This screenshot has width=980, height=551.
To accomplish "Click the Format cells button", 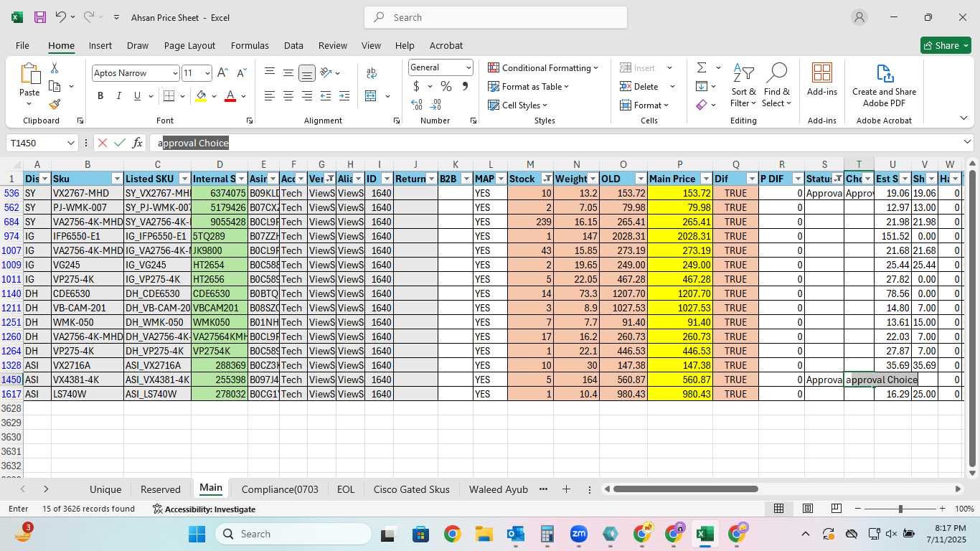I will coord(644,105).
